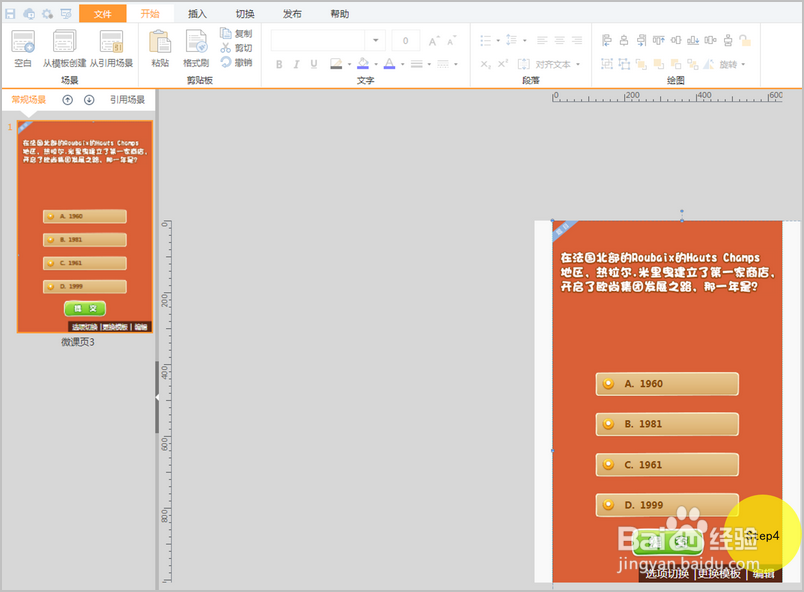The height and width of the screenshot is (592, 804).
Task: Create scene from referenced scene 从引用场景
Action: pyautogui.click(x=111, y=49)
